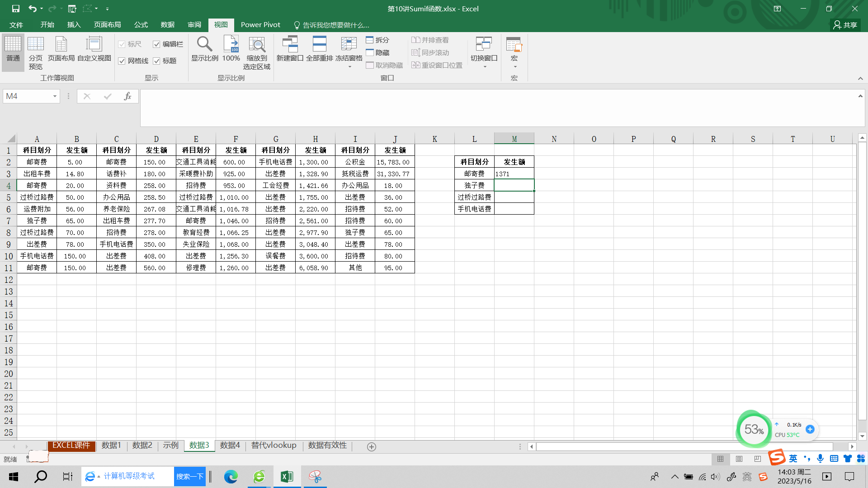Click the formula bar input area

(497, 108)
